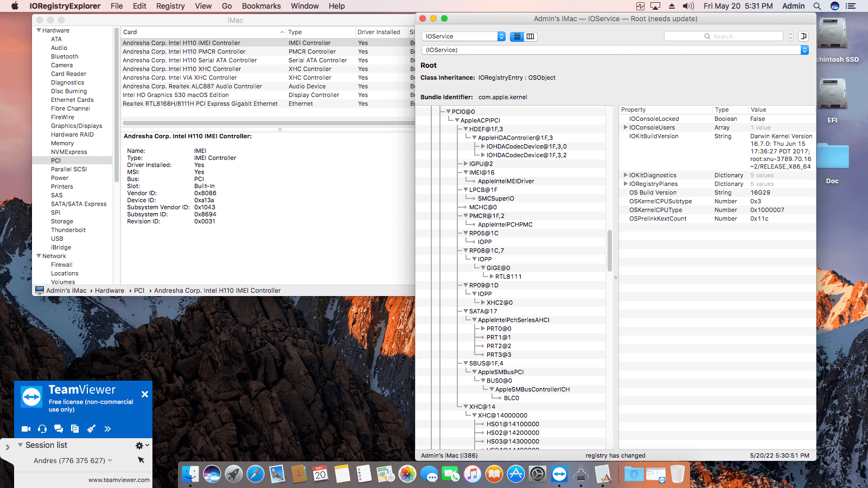868x488 pixels.
Task: Toggle the drawer button beside search
Action: (x=803, y=36)
